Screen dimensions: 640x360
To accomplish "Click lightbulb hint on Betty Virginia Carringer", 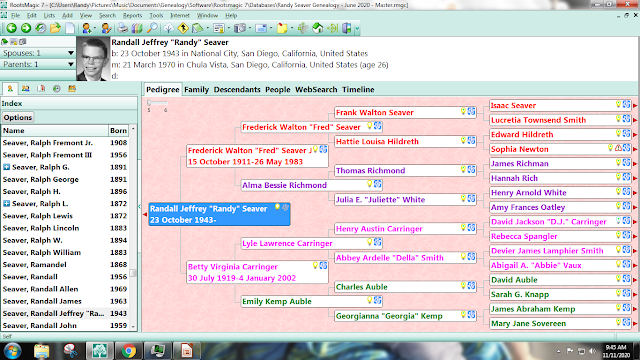I will click(x=315, y=265).
